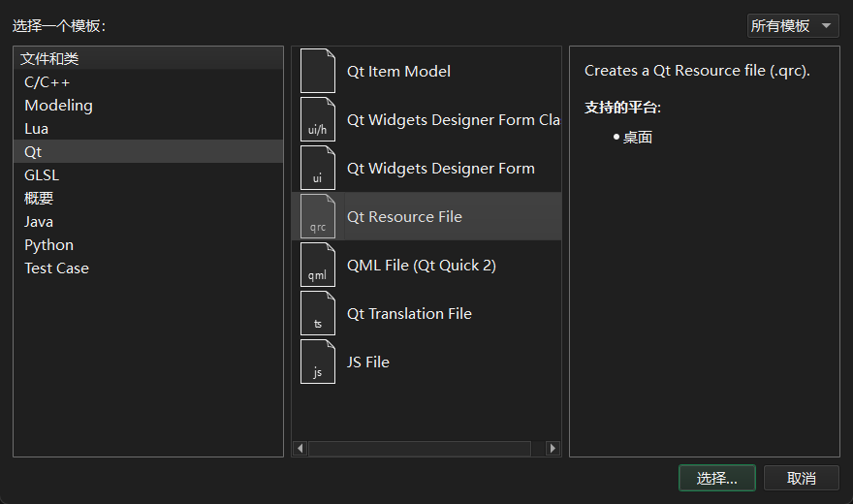The height and width of the screenshot is (504, 853).
Task: Choose Qt Widgets Designer Form label
Action: pyautogui.click(x=441, y=169)
